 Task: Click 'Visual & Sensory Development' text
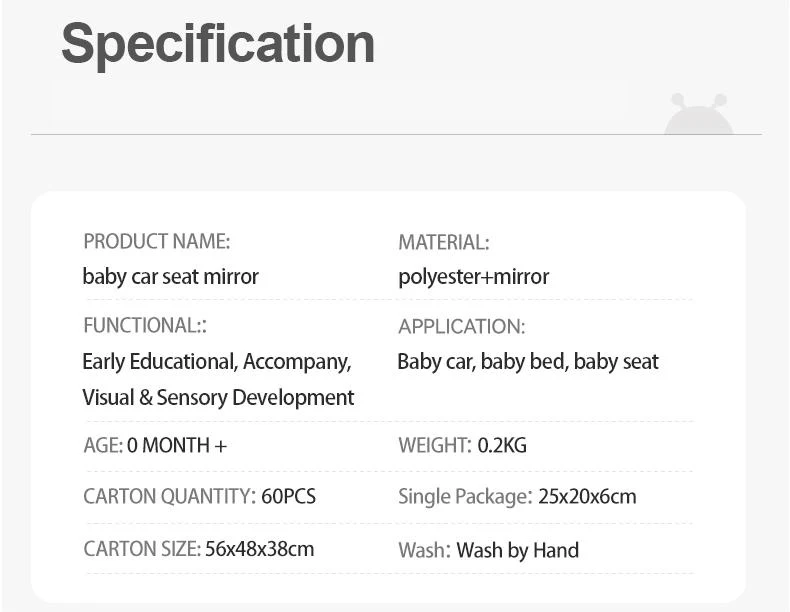point(218,397)
